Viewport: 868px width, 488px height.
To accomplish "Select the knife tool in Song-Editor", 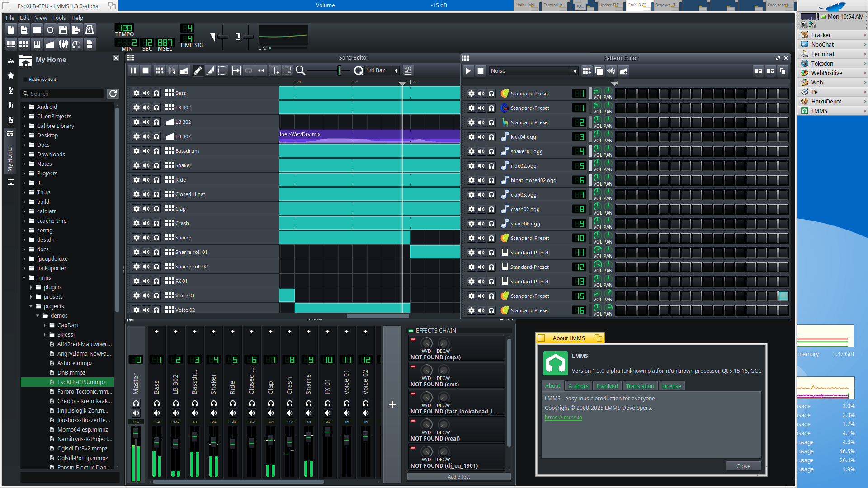I will [x=210, y=70].
